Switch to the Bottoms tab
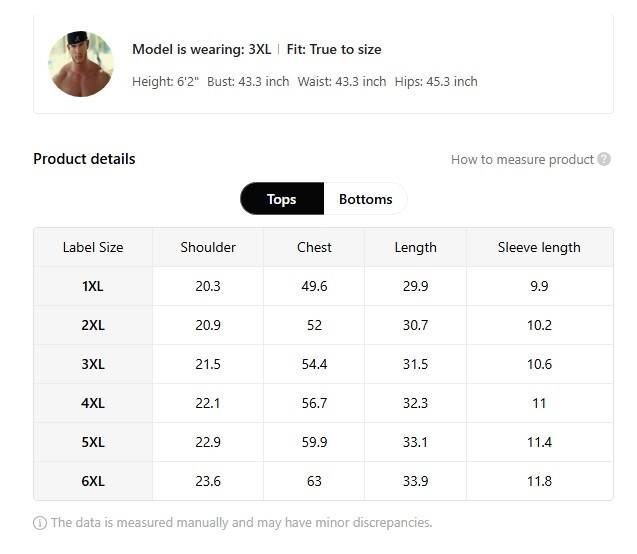 [366, 199]
